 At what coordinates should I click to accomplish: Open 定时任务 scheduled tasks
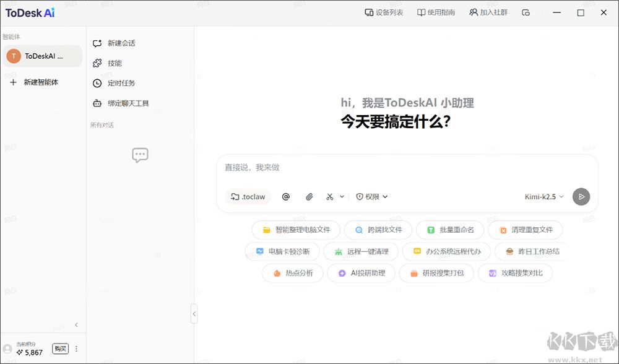pos(114,84)
